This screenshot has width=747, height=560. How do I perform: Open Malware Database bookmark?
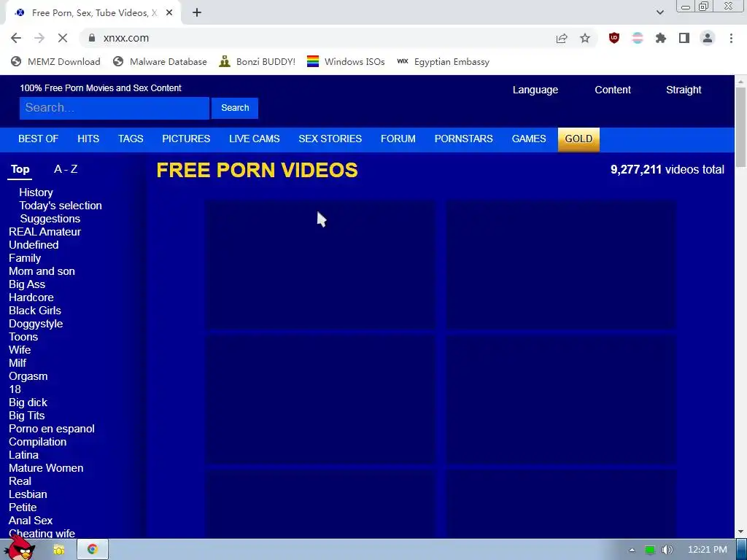[160, 62]
